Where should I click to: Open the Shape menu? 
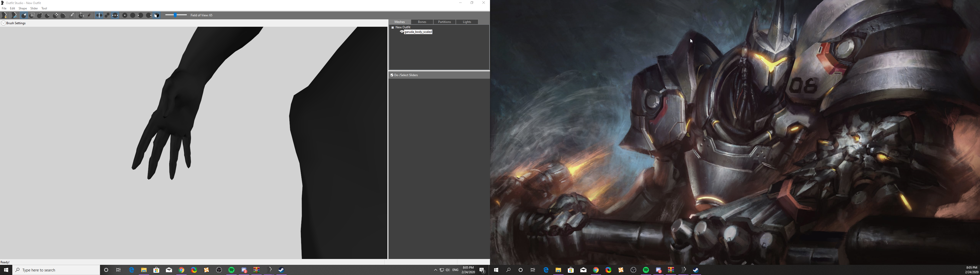tap(23, 8)
